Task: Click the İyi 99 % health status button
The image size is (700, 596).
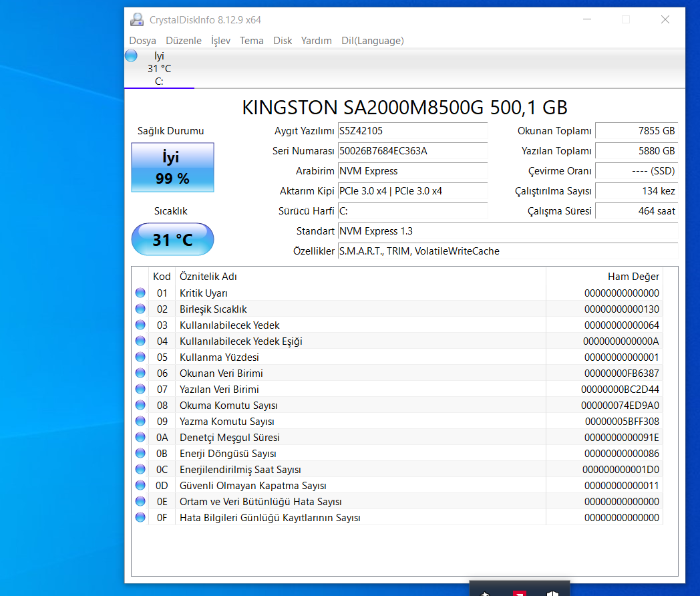Action: [172, 168]
